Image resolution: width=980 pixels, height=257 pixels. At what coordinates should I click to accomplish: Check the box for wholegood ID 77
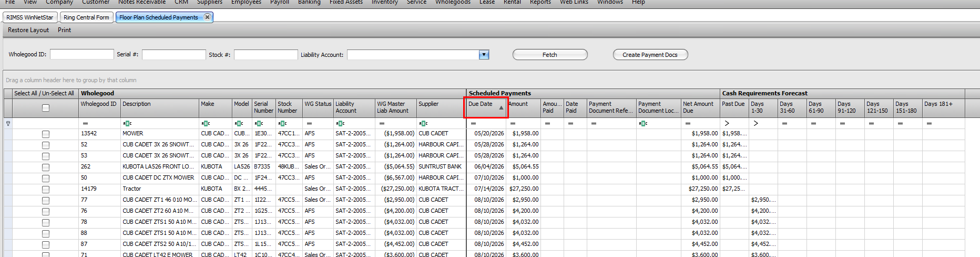pos(46,201)
